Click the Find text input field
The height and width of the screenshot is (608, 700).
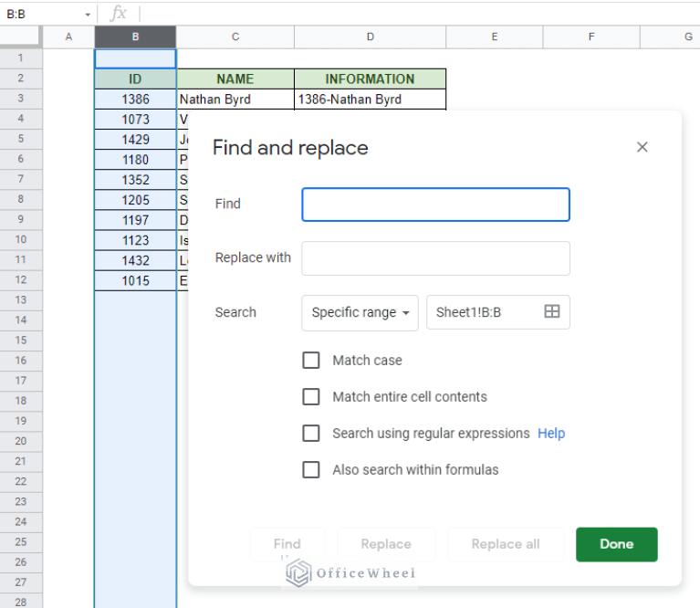click(435, 204)
